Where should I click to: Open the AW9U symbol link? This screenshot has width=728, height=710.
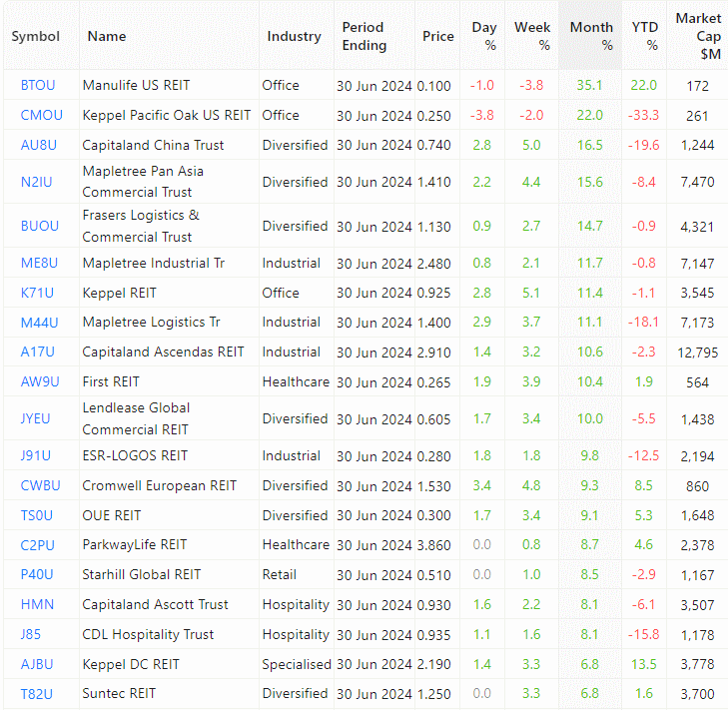point(40,381)
